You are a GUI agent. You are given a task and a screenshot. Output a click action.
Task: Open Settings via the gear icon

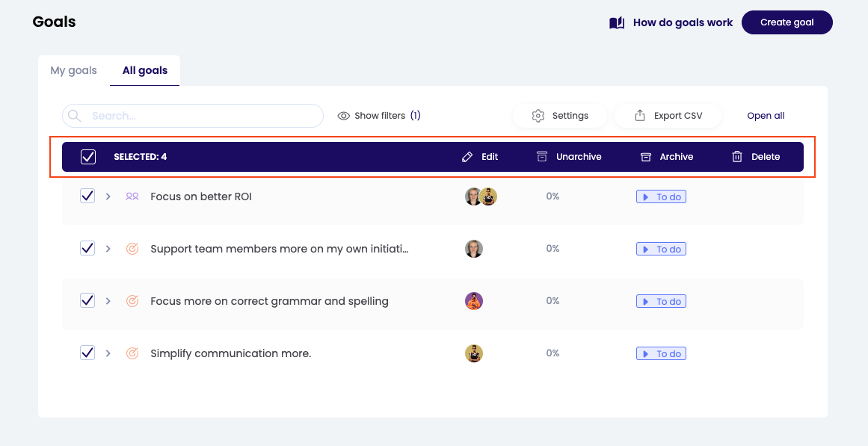(538, 116)
